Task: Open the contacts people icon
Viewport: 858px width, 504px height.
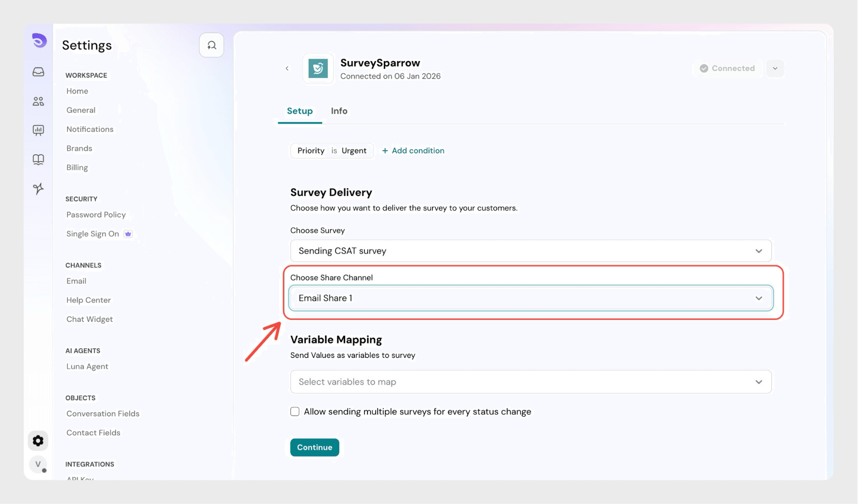Action: [x=38, y=101]
